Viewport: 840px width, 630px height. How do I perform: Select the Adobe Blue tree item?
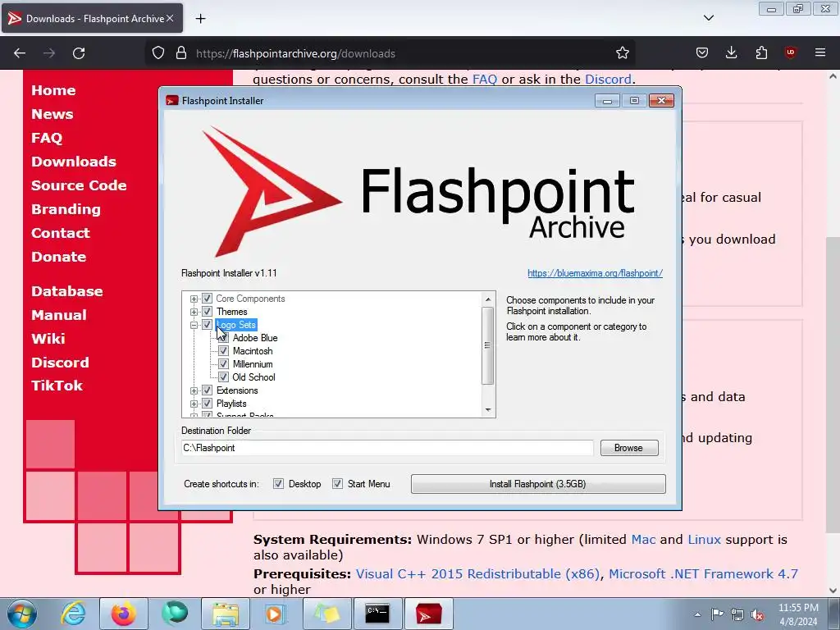(x=255, y=338)
